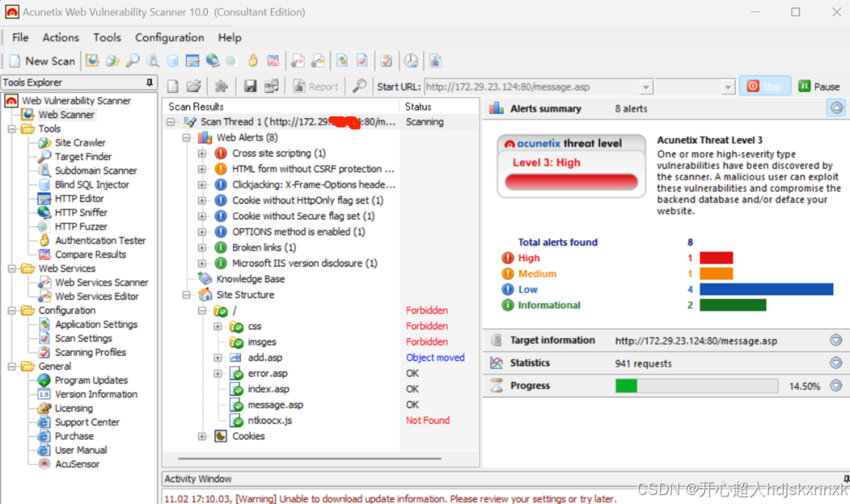Click blank new document icon in scan toolbar
The width and height of the screenshot is (850, 504).
click(173, 87)
